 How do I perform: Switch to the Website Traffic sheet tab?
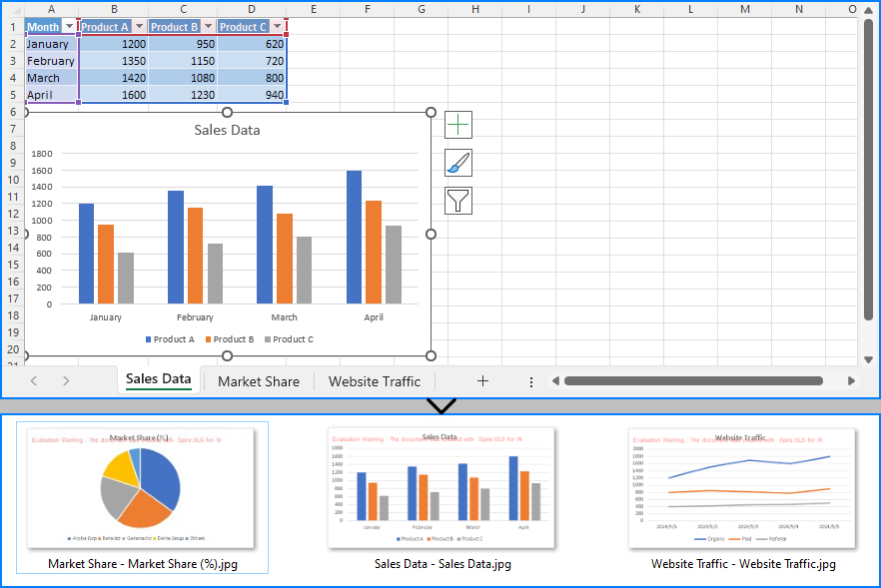374,380
